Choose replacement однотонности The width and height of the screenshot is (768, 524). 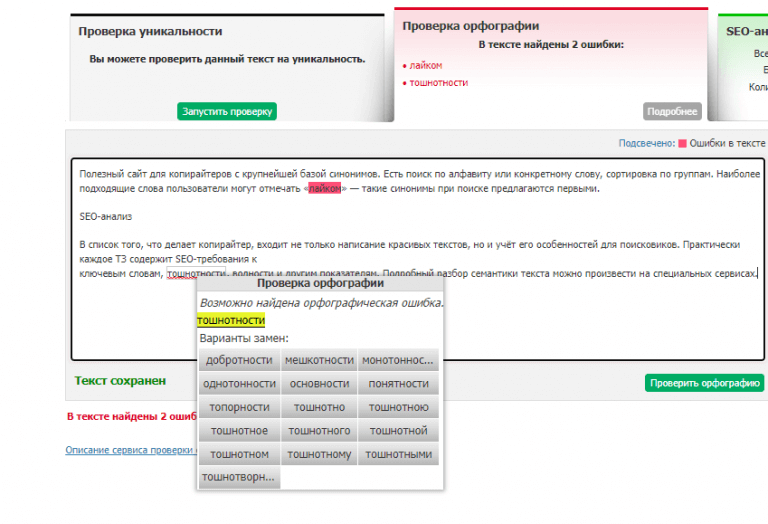click(239, 383)
